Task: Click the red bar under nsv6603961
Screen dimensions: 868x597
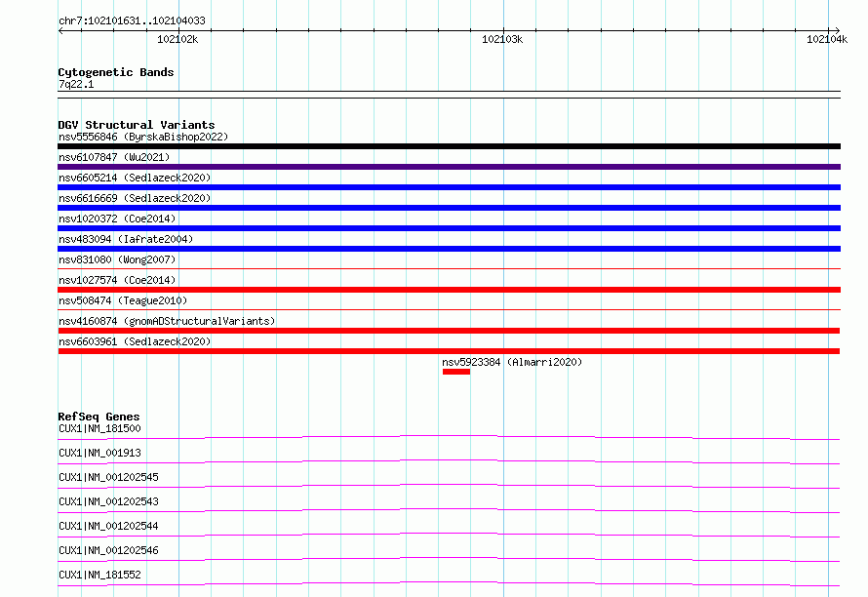Action: click(x=449, y=351)
